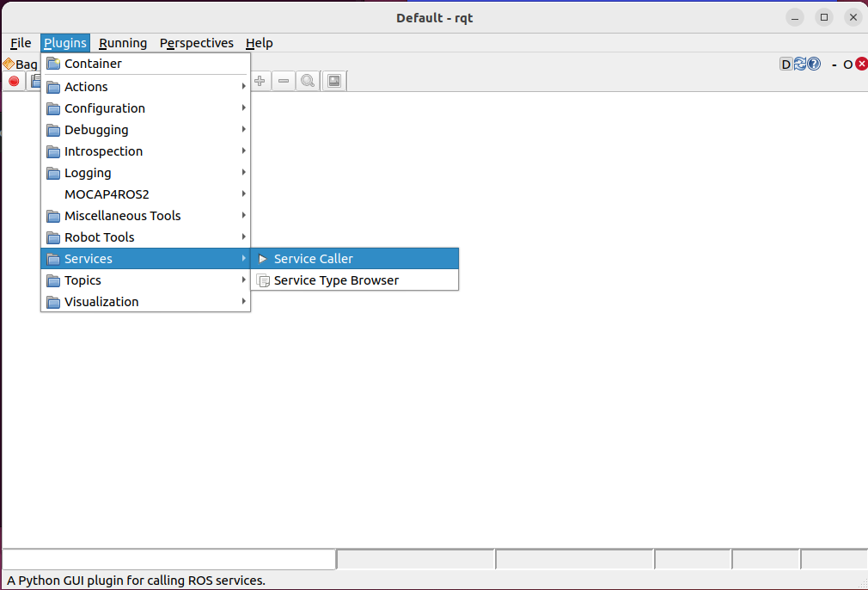Screen dimensions: 868x590
Task: Expand the MOCAP4ROS2 submenu arrow
Action: tap(243, 194)
